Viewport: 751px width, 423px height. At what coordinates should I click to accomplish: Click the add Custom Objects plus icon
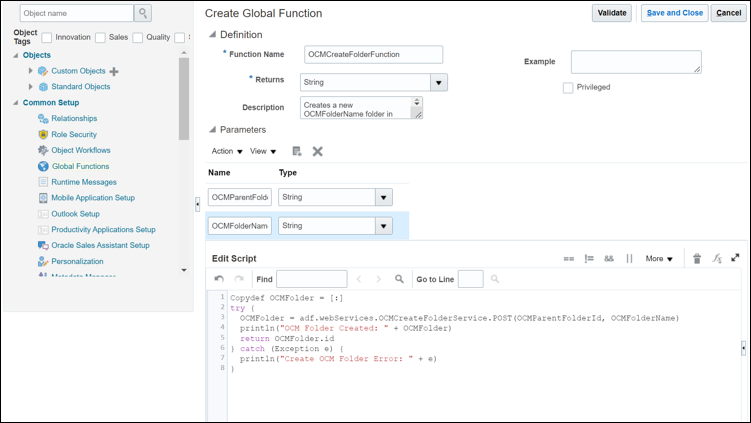[x=114, y=71]
